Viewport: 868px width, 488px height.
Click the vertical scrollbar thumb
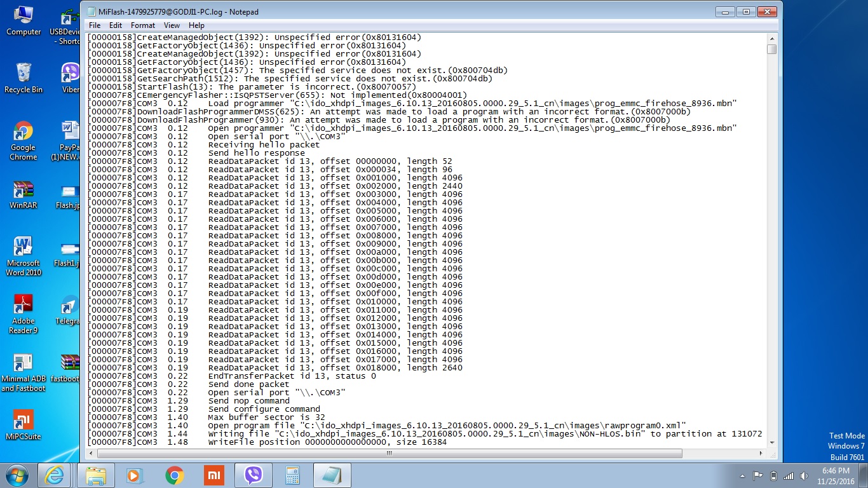pyautogui.click(x=771, y=49)
